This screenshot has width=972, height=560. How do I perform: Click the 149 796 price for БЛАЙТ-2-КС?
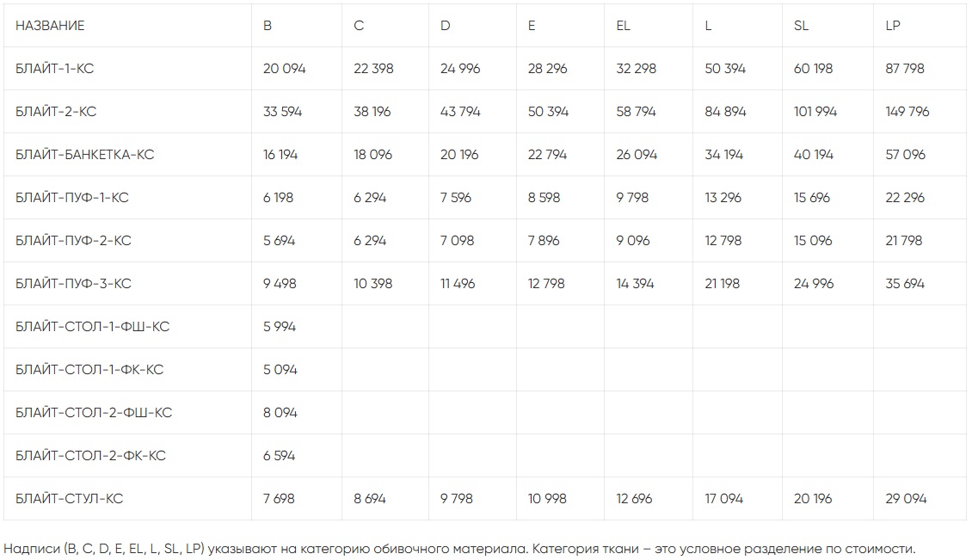point(907,112)
